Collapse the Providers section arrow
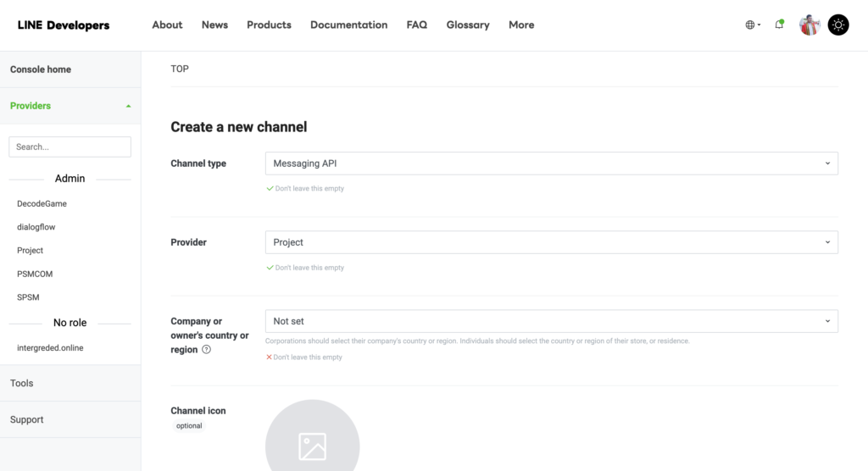The width and height of the screenshot is (868, 471). coord(129,106)
